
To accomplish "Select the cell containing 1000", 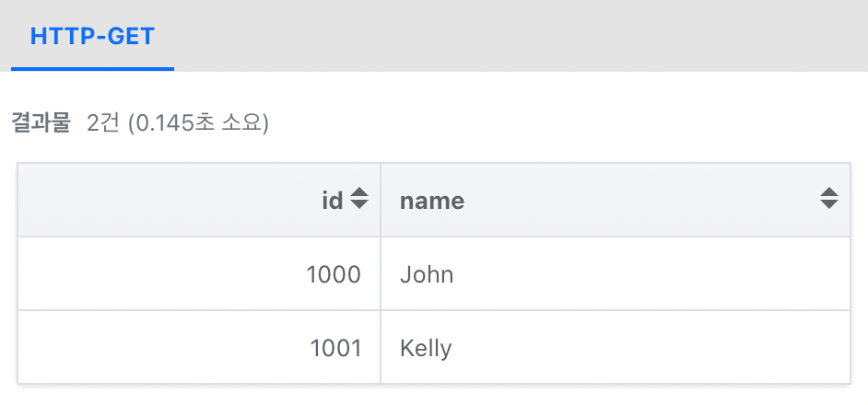I will click(x=199, y=274).
